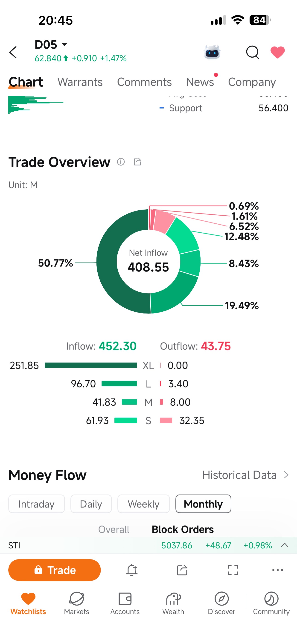Image resolution: width=297 pixels, height=644 pixels.
Task: Click the Trade Overview info icon
Action: click(x=121, y=162)
